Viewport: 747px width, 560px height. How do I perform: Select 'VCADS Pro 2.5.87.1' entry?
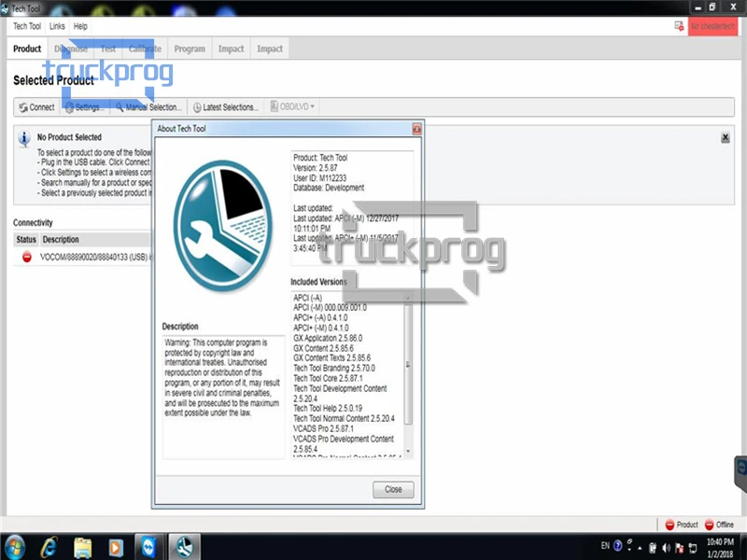pyautogui.click(x=323, y=428)
